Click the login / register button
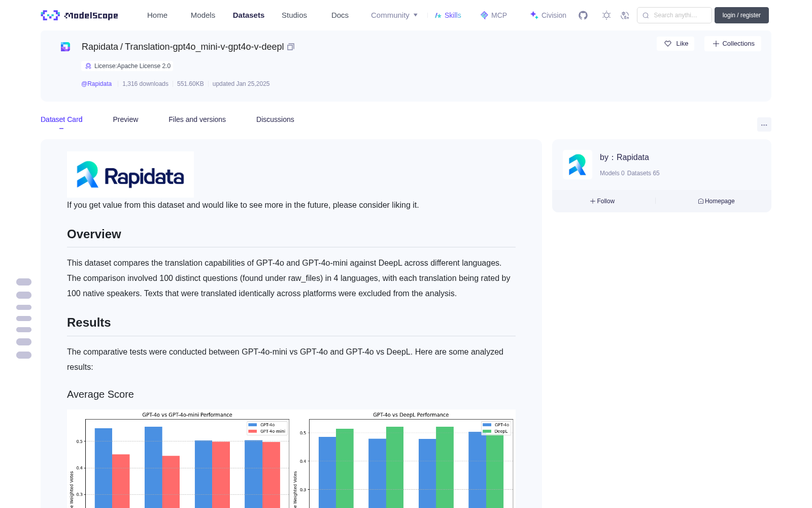 741,15
